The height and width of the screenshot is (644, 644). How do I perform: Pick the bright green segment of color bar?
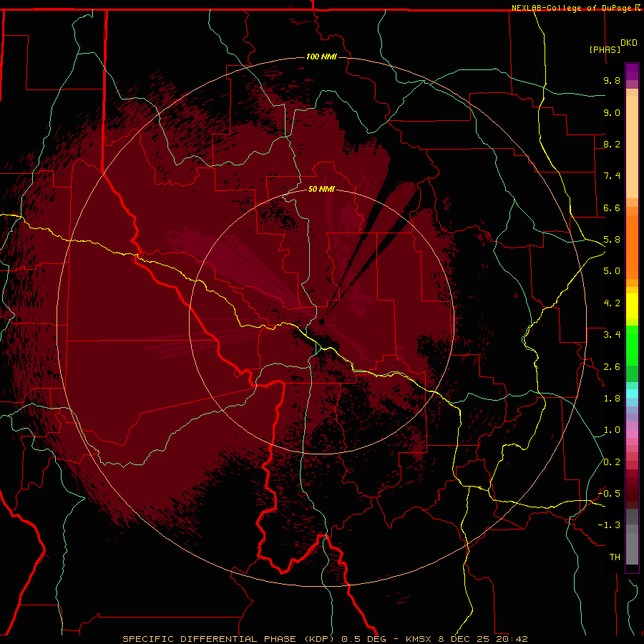coord(632,346)
